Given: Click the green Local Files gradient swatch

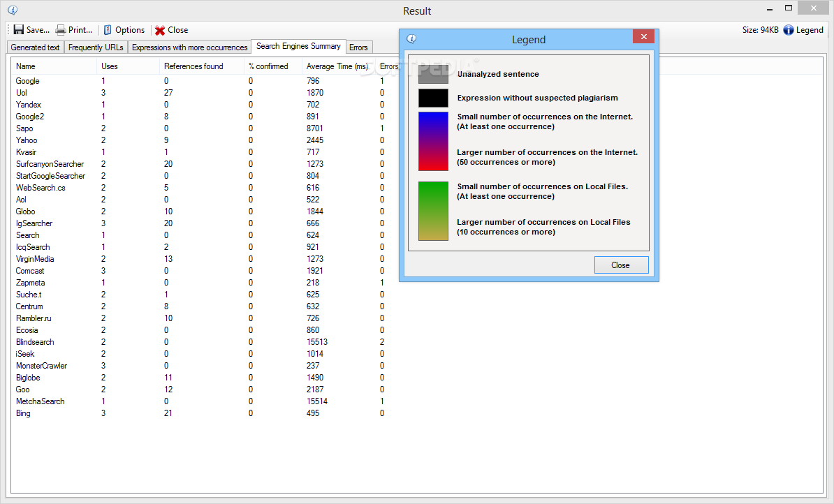Looking at the screenshot, I should coord(433,211).
